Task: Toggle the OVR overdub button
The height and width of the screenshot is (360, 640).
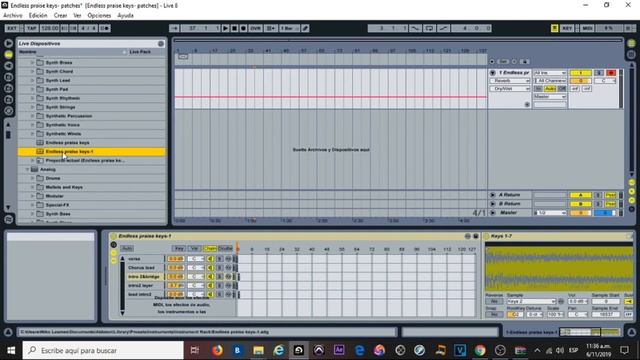Action: pyautogui.click(x=256, y=28)
